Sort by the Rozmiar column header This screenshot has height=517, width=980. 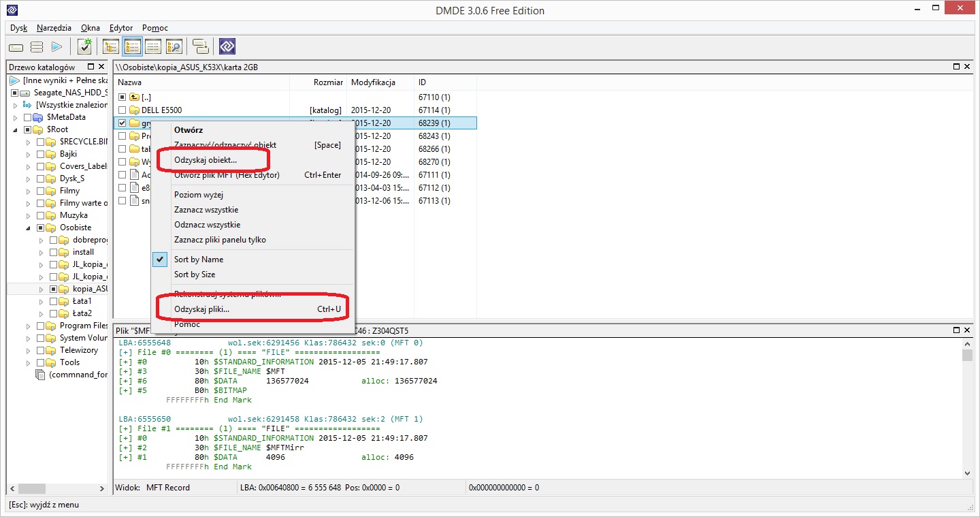tap(318, 82)
